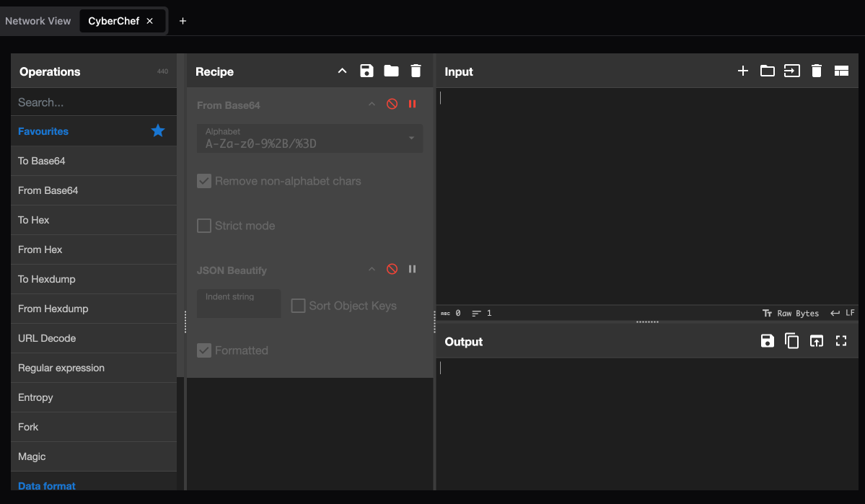
Task: Select From Base64 in operations list
Action: [94, 190]
